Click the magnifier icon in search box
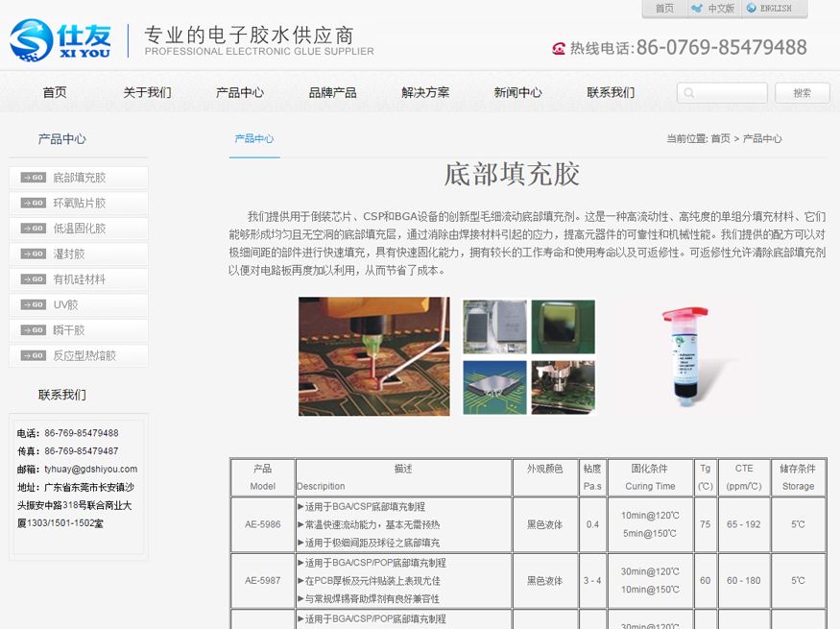This screenshot has width=840, height=629. pyautogui.click(x=689, y=93)
